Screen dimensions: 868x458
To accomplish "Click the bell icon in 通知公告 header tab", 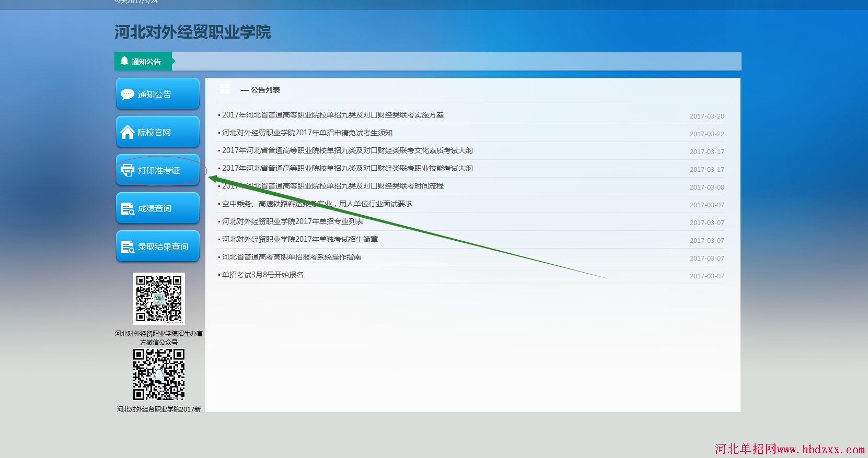I will 124,61.
